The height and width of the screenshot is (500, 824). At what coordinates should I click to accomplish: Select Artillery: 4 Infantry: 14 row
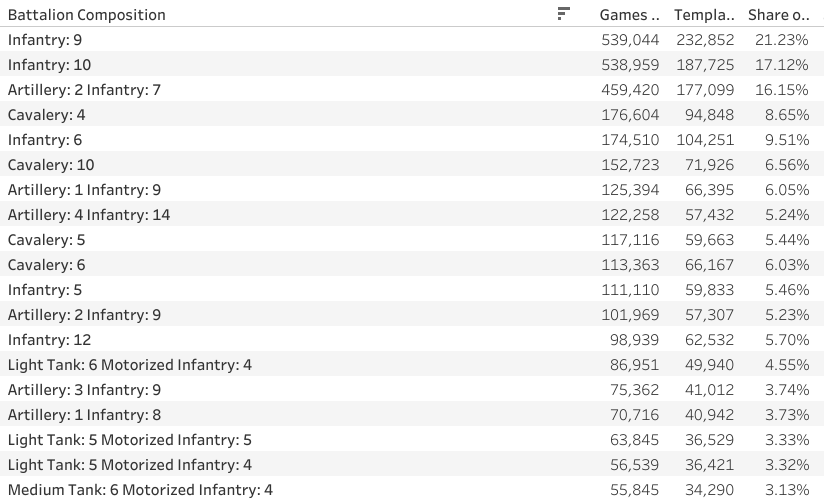click(89, 215)
